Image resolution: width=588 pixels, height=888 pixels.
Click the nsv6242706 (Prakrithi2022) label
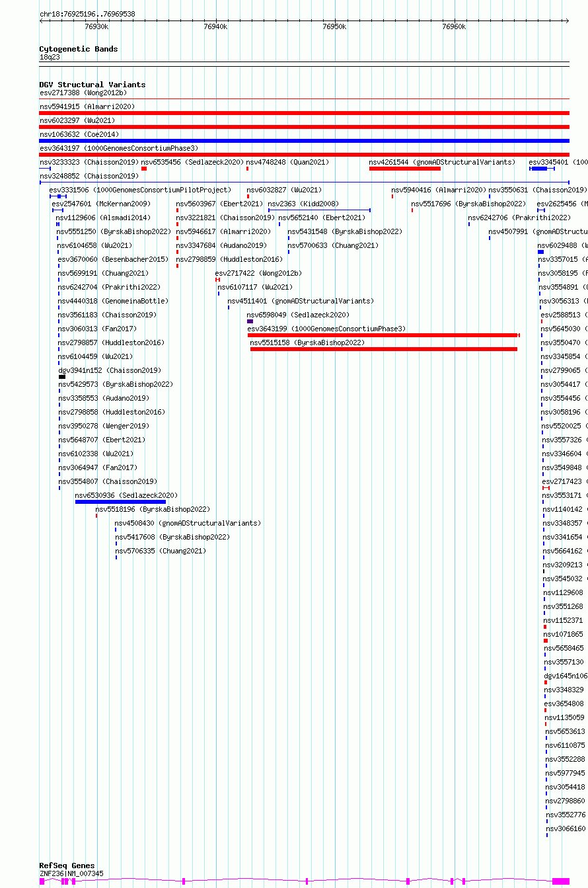519,218
